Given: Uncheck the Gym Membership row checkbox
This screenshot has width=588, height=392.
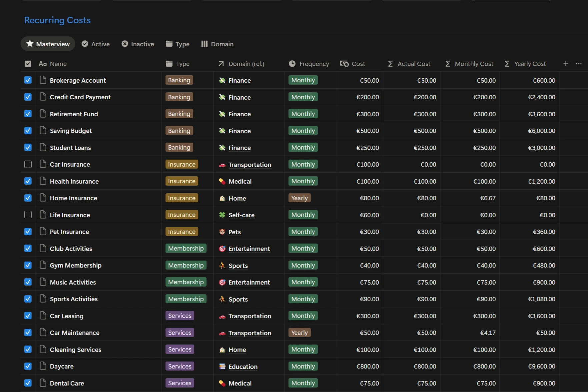Looking at the screenshot, I should [28, 265].
